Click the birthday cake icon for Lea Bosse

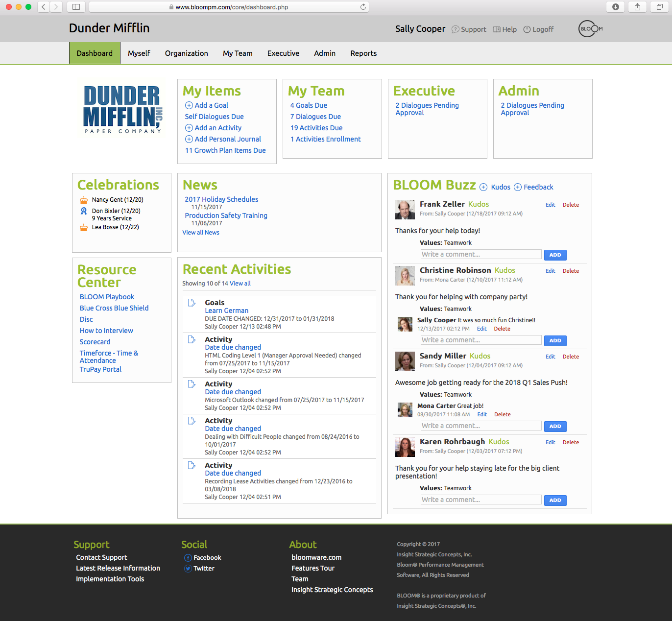point(84,227)
